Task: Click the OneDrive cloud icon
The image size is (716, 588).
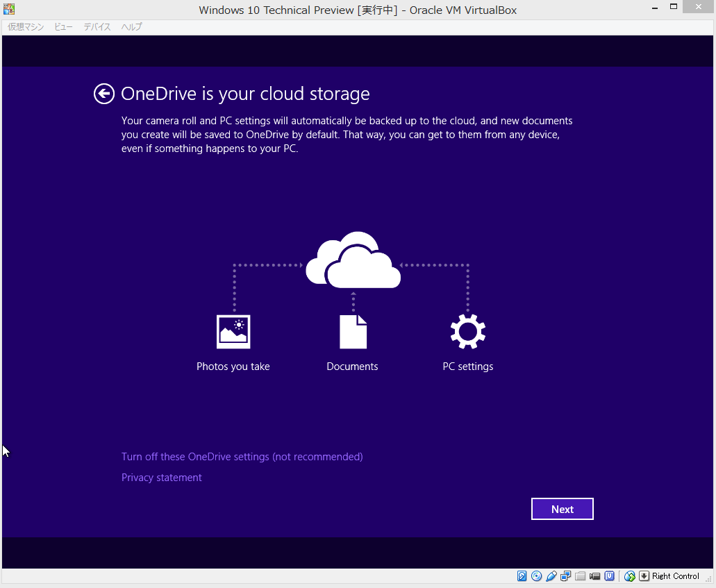Action: point(353,260)
